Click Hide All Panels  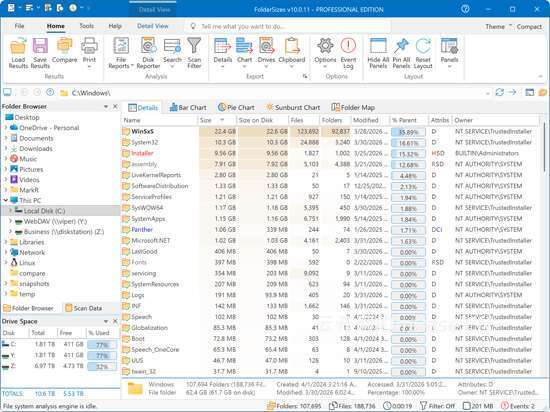(x=378, y=53)
